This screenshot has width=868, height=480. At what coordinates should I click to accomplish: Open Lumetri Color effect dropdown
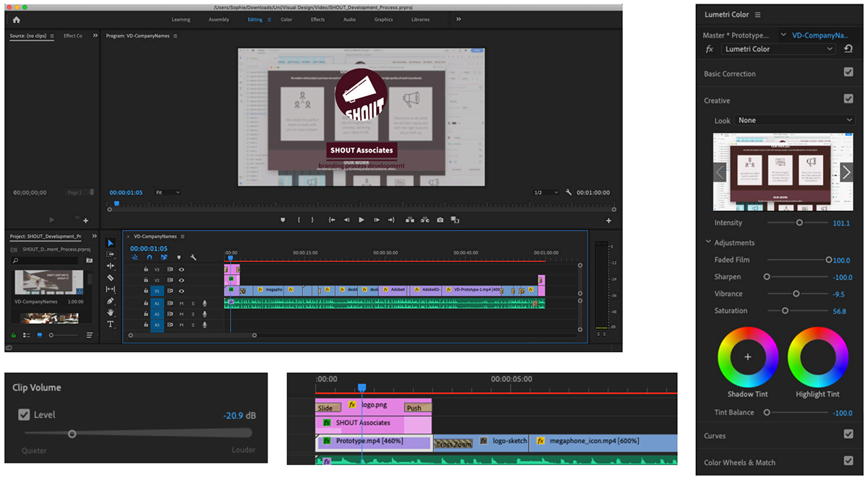coord(779,49)
